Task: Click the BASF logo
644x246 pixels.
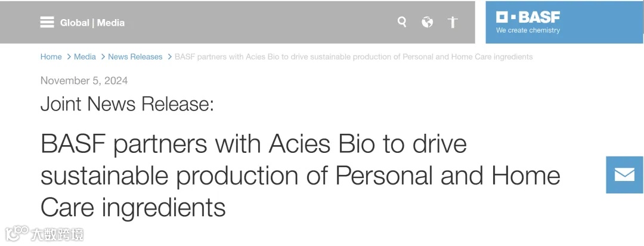Action: (x=528, y=17)
